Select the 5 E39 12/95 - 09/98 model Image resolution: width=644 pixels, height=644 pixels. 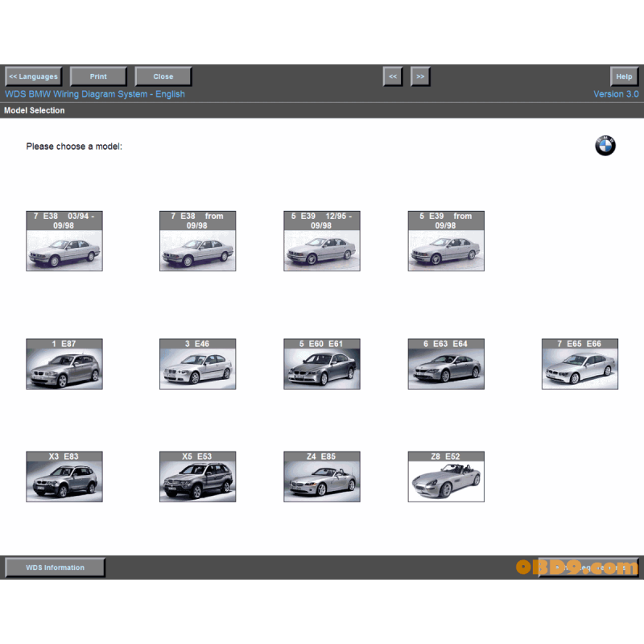[321, 241]
